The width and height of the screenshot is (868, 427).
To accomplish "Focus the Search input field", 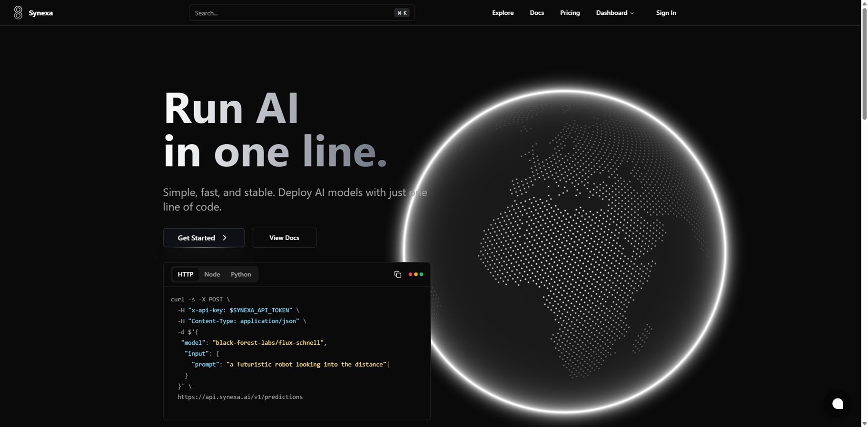I will (x=302, y=13).
